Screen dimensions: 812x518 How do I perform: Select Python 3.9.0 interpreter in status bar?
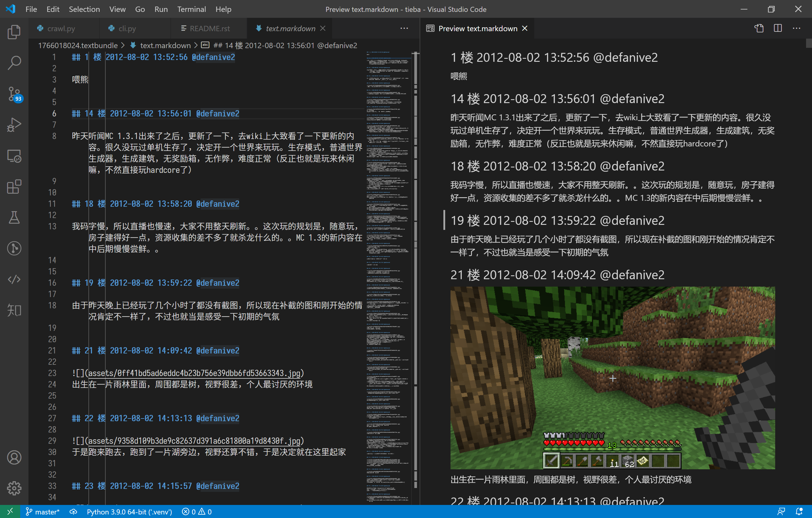[x=129, y=511]
